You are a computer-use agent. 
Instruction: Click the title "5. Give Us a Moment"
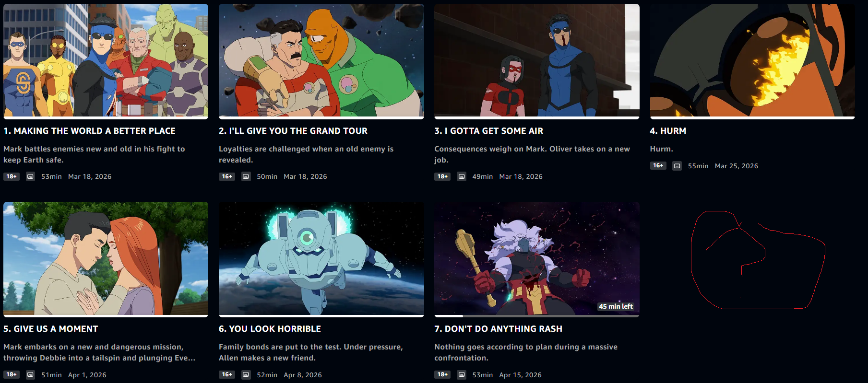[x=51, y=329]
